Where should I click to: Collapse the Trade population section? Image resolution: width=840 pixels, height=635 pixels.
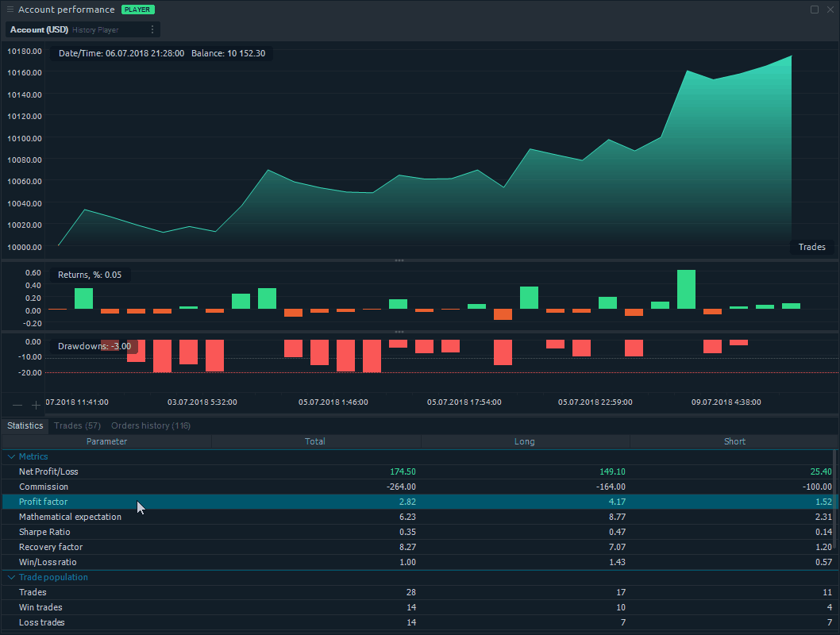click(11, 577)
